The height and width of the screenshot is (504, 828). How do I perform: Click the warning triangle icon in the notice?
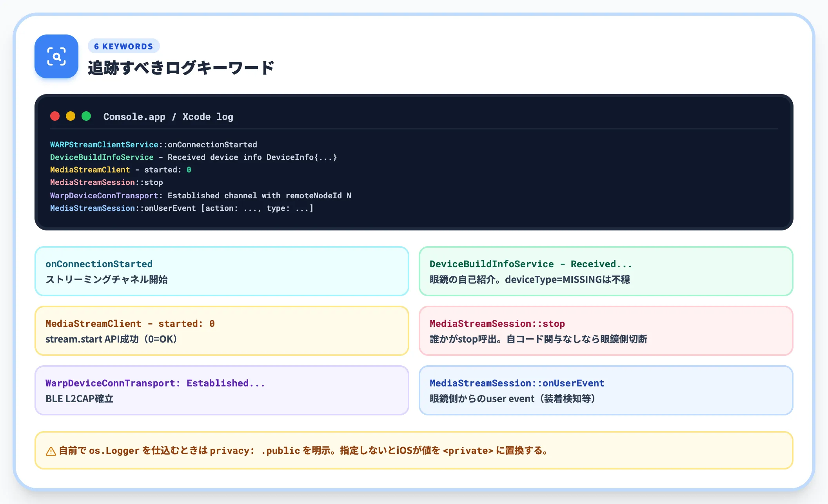pyautogui.click(x=51, y=451)
